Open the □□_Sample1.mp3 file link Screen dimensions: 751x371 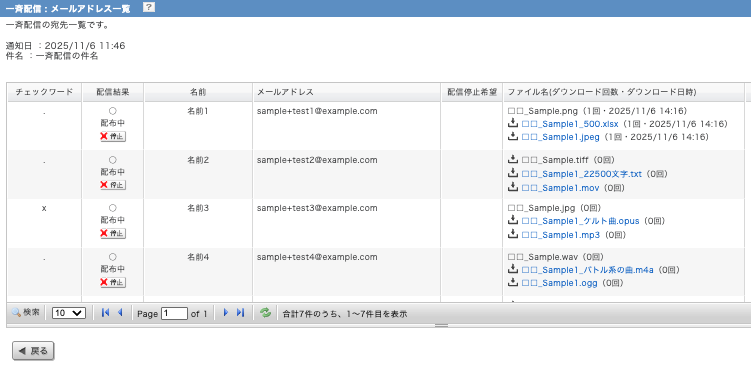[560, 235]
